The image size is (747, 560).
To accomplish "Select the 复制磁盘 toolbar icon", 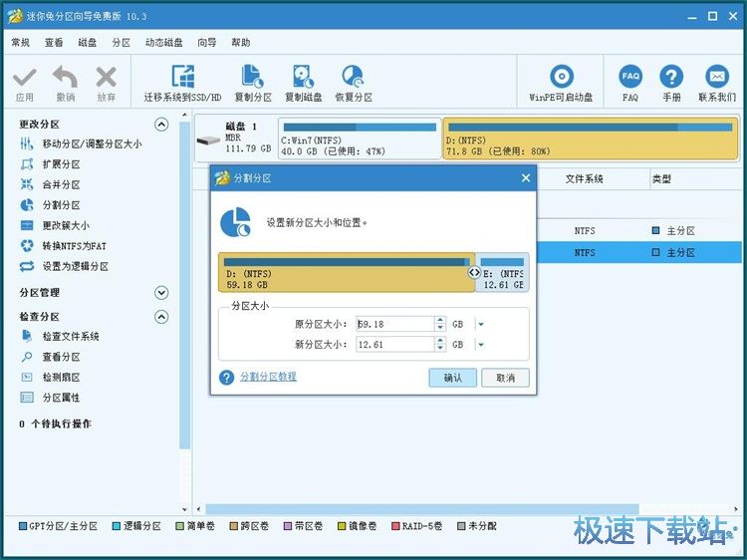I will 303,77.
